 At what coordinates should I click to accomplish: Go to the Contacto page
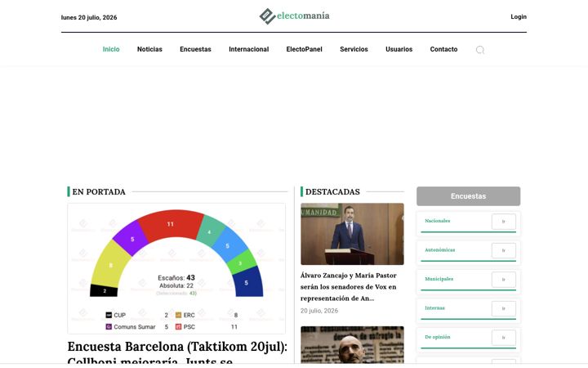[x=443, y=49]
